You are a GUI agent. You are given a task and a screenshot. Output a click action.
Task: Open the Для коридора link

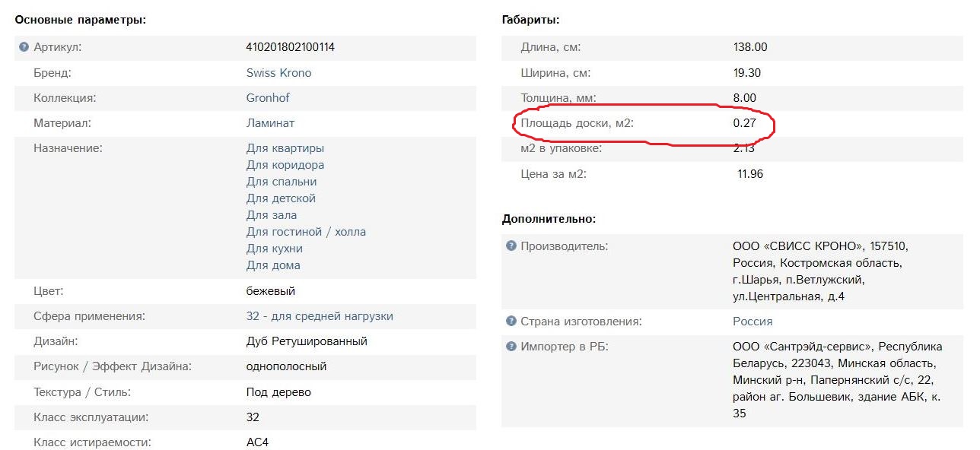pos(285,165)
